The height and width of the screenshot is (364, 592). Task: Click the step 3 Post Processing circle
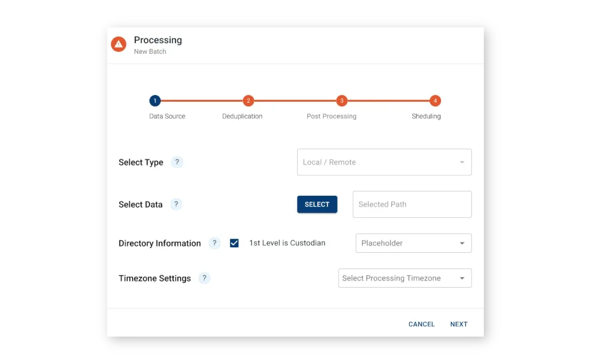pyautogui.click(x=342, y=101)
